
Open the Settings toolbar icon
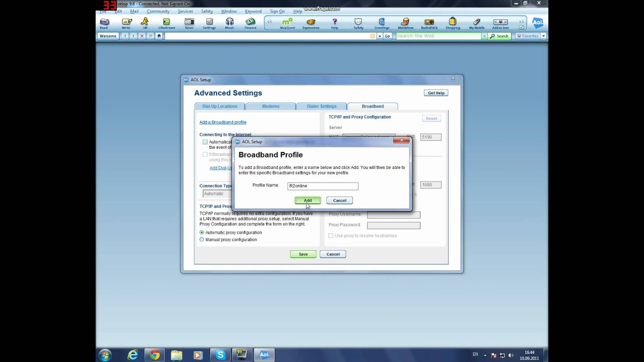pos(209,24)
